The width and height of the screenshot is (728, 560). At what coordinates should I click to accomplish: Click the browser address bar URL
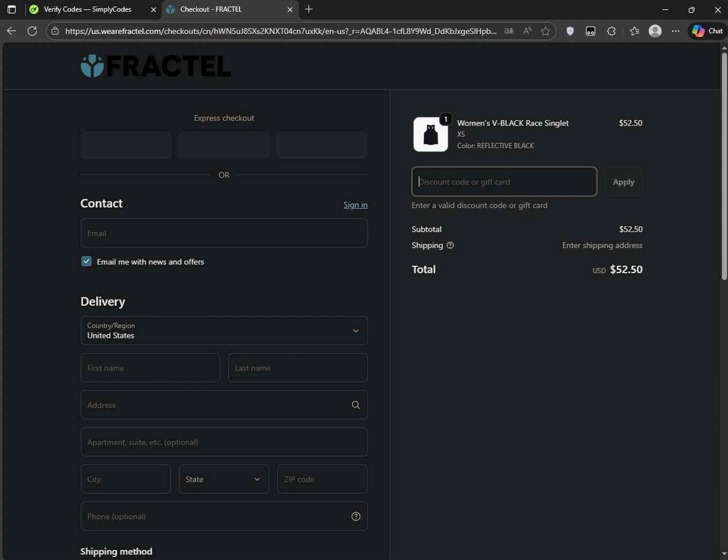pyautogui.click(x=281, y=31)
